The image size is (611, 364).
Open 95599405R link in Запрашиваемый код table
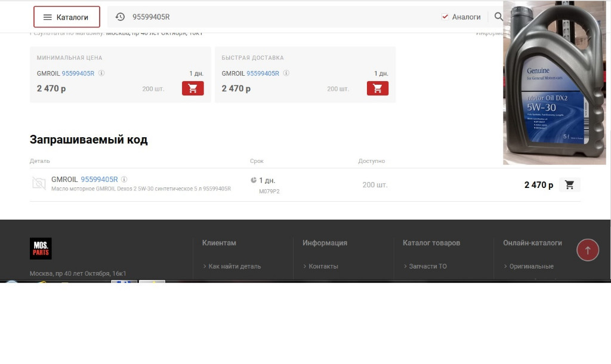click(x=100, y=179)
